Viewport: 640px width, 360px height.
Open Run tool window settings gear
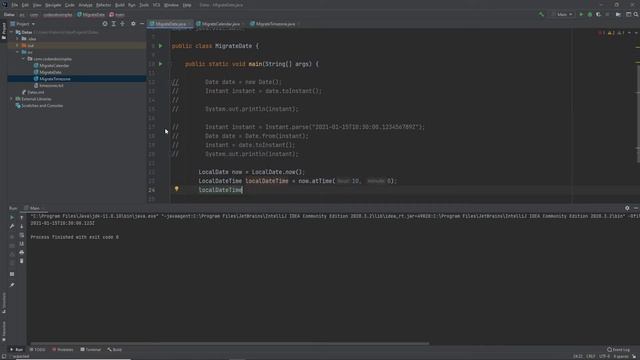(627, 208)
